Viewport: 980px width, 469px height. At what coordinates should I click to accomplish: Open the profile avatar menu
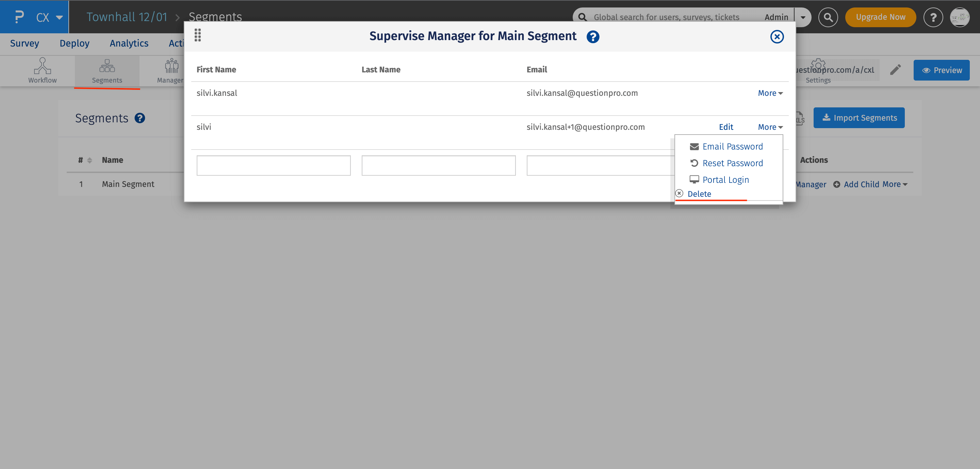(x=960, y=17)
